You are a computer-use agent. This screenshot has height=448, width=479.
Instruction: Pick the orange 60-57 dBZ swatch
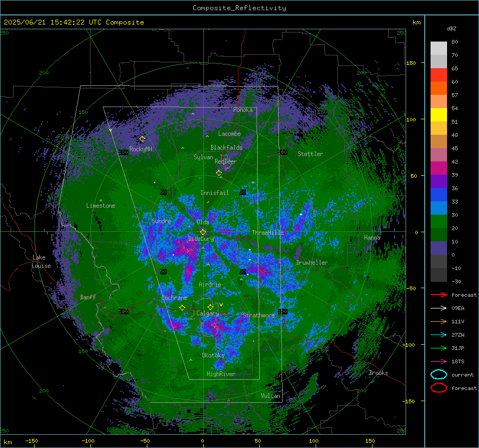coord(439,88)
